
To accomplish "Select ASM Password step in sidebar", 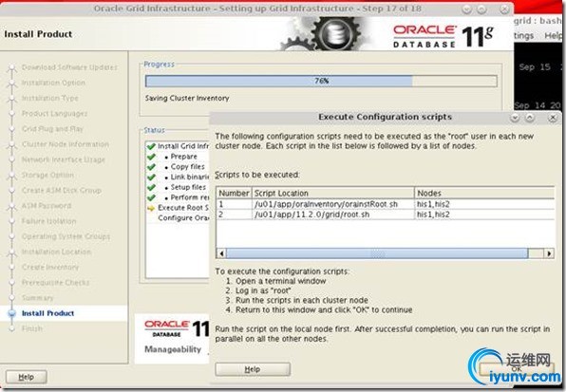I will click(x=47, y=206).
